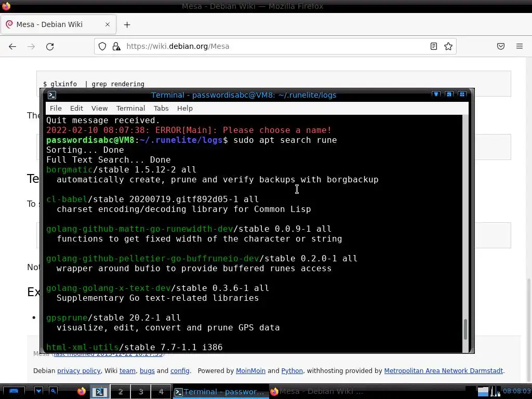Click the Firefox address bar
Image resolution: width=532 pixels, height=399 pixels.
pyautogui.click(x=275, y=46)
